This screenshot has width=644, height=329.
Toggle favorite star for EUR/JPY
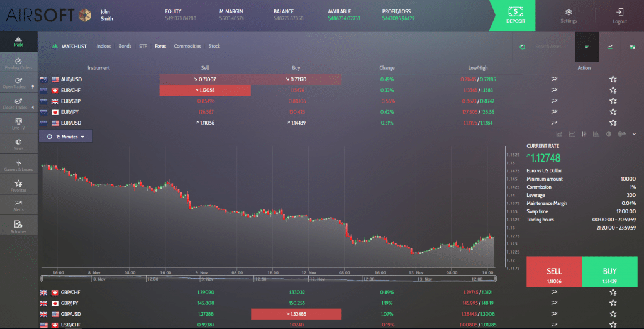pyautogui.click(x=613, y=111)
